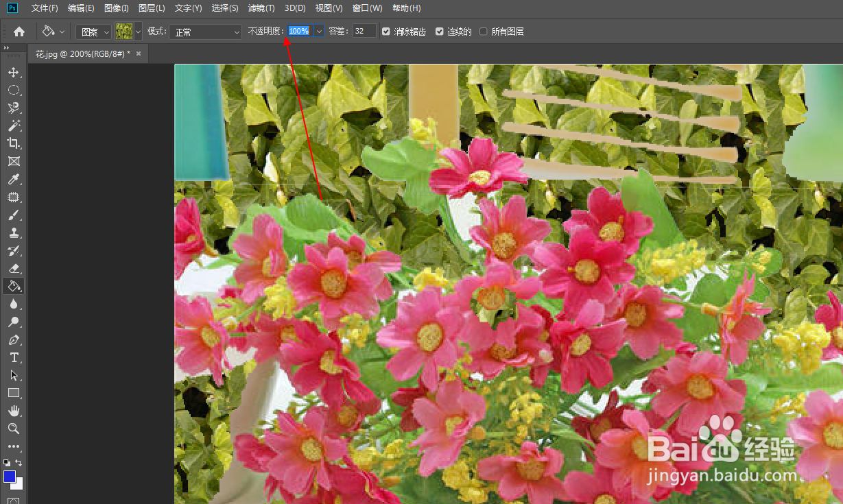This screenshot has height=504, width=843.
Task: Toggle the 连续的 contiguous checkbox
Action: 440,32
